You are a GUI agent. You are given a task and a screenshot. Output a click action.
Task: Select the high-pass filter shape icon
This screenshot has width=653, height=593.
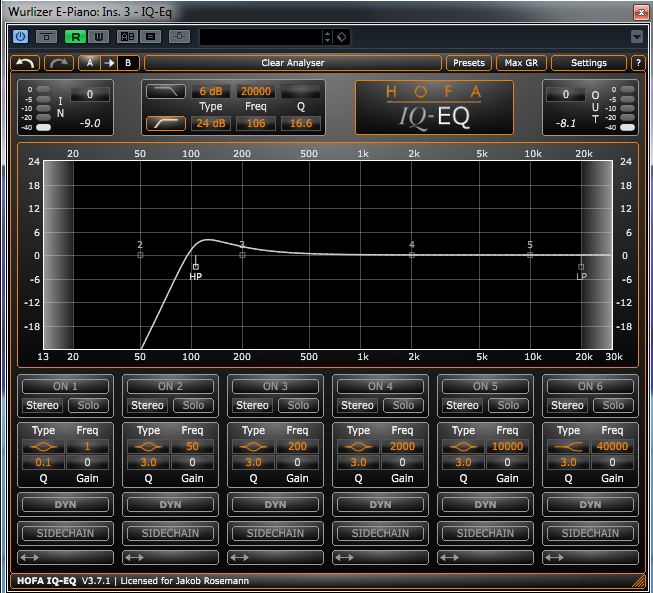(166, 123)
